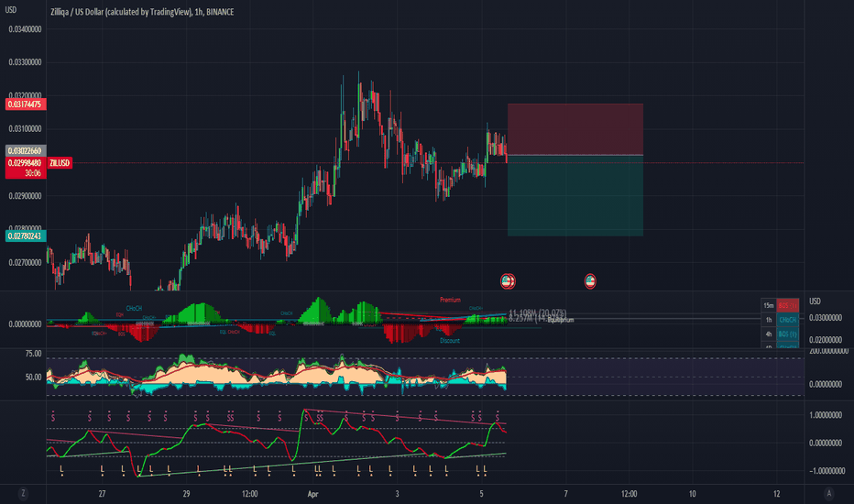Click the red 0.03174475 stop-loss price label
Viewport: 854px width, 504px height.
[x=26, y=104]
